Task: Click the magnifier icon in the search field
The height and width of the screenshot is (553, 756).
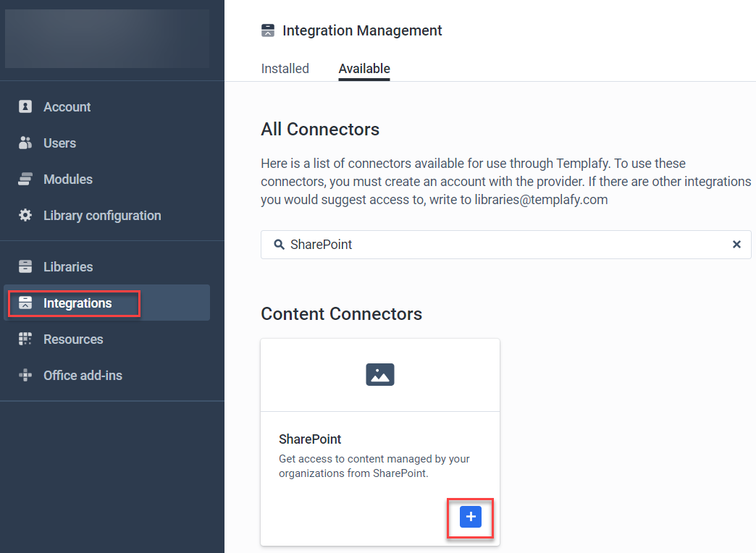Action: pyautogui.click(x=279, y=245)
